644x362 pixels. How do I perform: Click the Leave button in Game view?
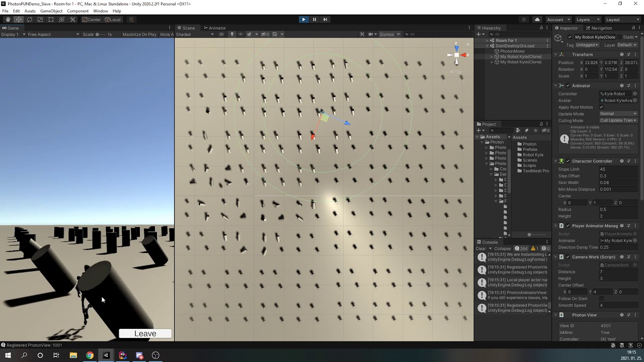pos(145,333)
